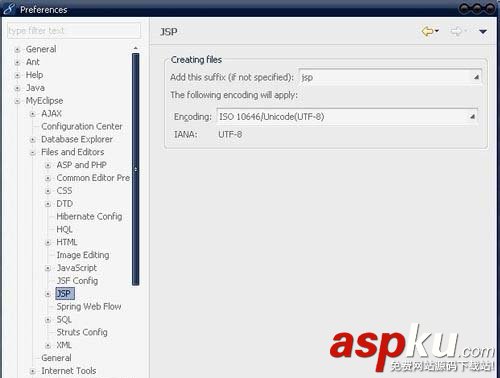Collapse the MyEclipse tree node

(x=17, y=101)
